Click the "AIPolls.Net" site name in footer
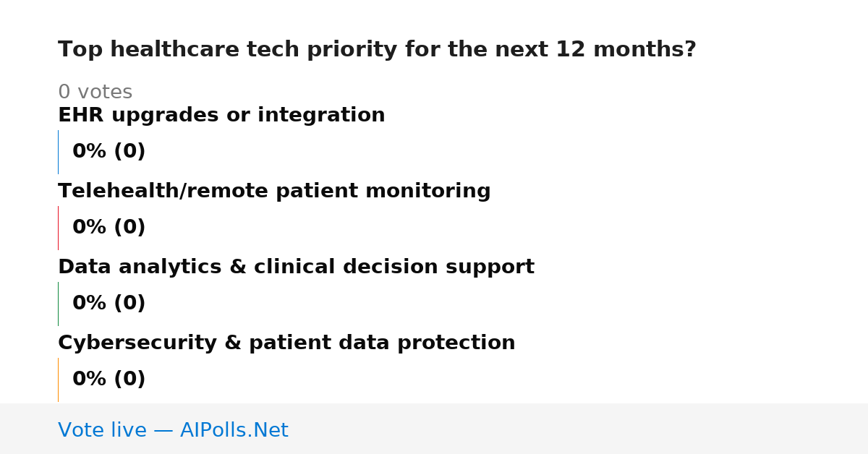The image size is (868, 454). (x=234, y=431)
